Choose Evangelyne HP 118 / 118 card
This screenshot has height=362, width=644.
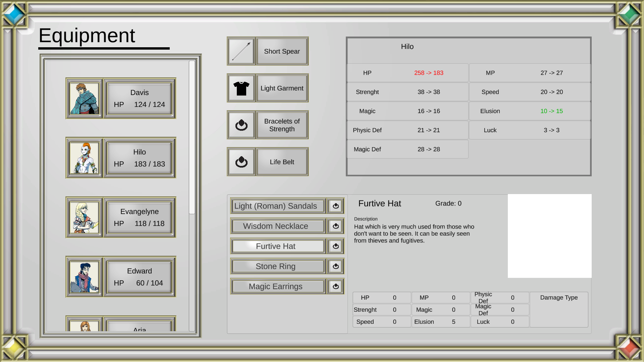140,218
